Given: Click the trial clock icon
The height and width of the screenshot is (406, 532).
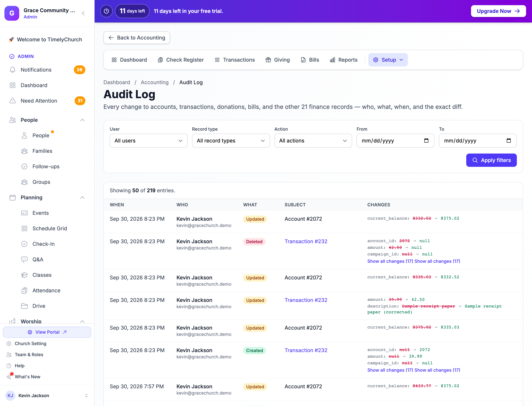Looking at the screenshot, I should point(106,11).
